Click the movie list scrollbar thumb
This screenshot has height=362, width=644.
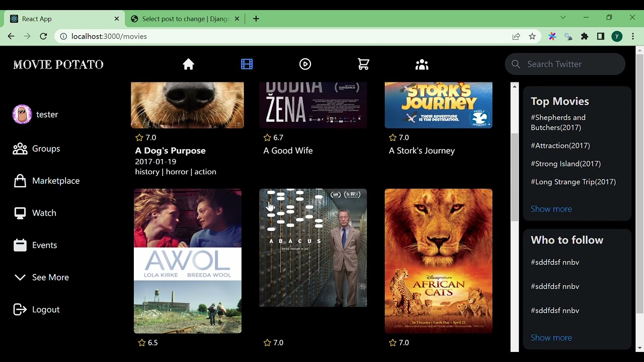(515, 177)
